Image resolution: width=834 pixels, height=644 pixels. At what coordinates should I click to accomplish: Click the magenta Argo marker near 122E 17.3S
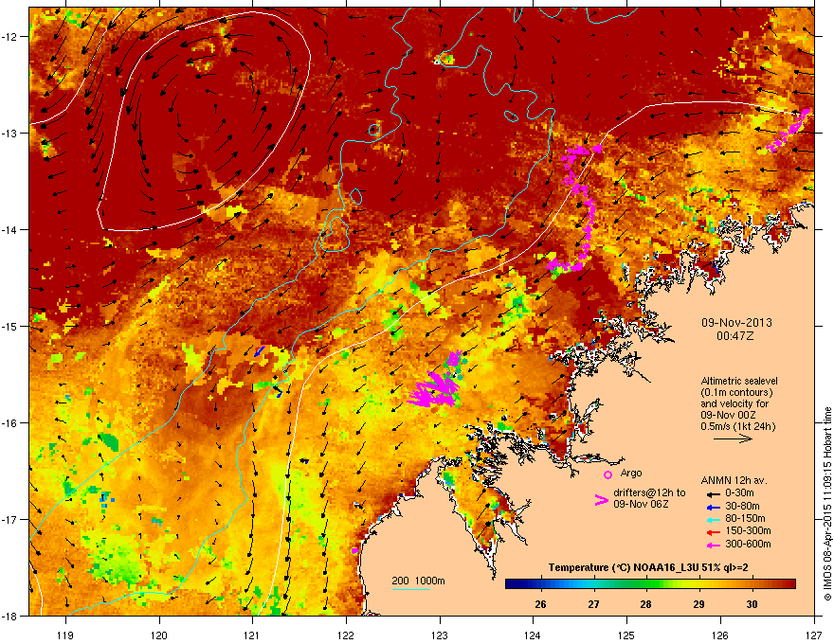pos(354,550)
